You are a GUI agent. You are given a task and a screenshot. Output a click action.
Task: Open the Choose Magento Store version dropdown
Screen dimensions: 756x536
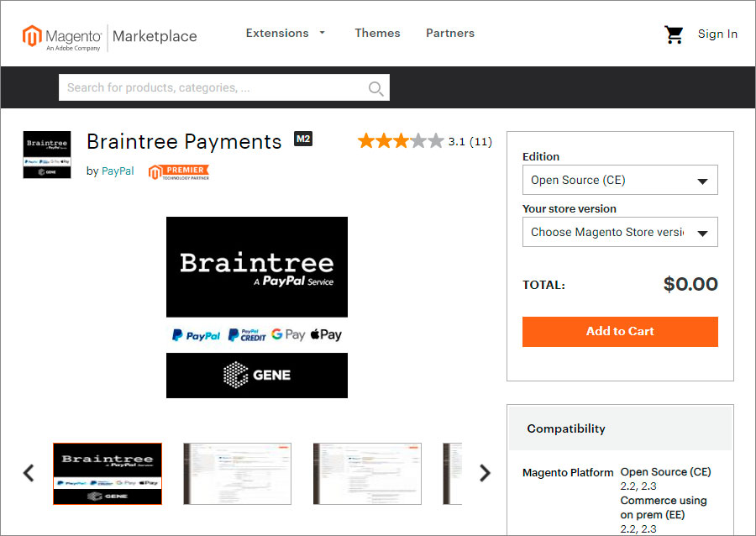pos(620,232)
